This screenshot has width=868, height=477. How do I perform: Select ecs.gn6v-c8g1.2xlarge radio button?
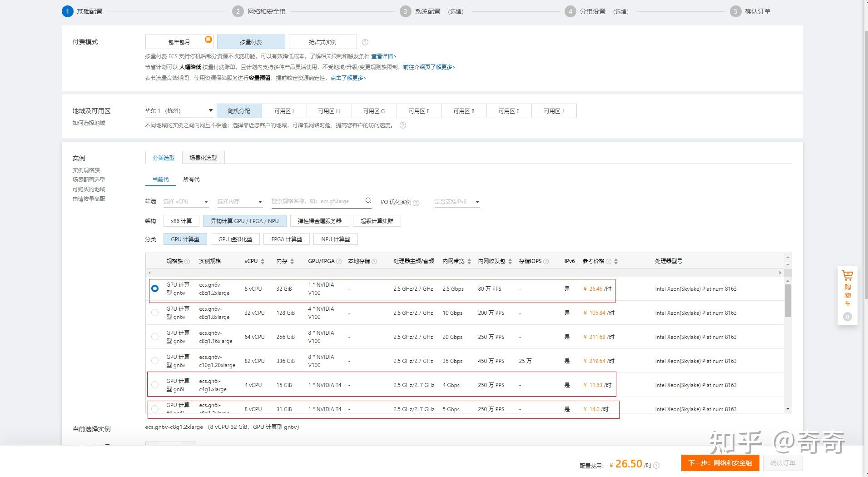tap(155, 288)
